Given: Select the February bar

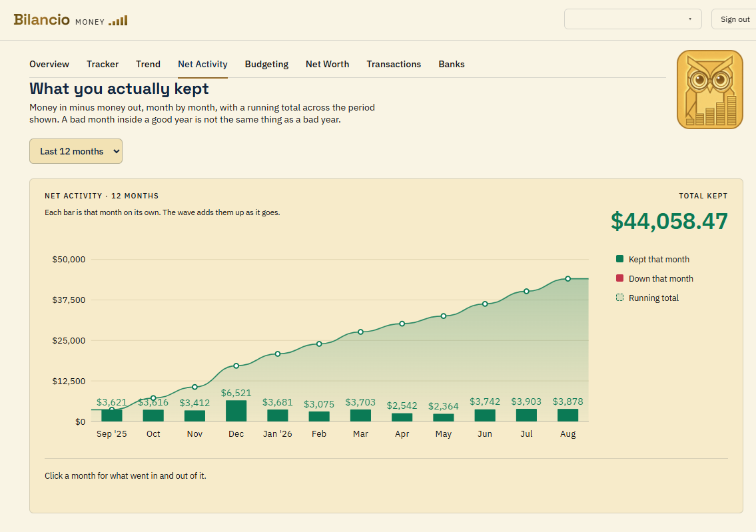Looking at the screenshot, I should point(319,416).
